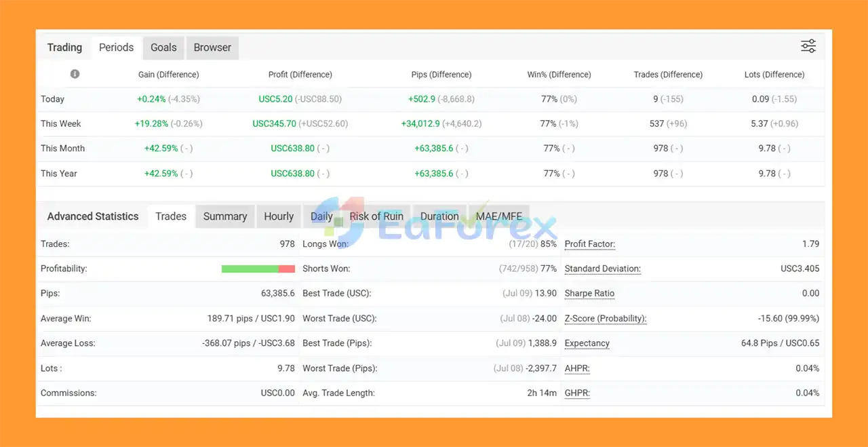Open the Goals tab
The image size is (868, 447).
click(163, 47)
